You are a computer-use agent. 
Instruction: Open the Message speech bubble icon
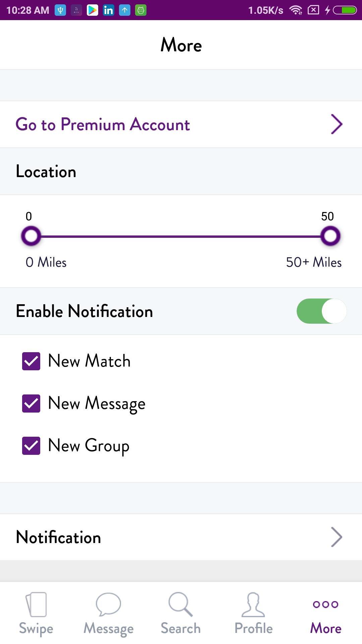[x=108, y=604]
